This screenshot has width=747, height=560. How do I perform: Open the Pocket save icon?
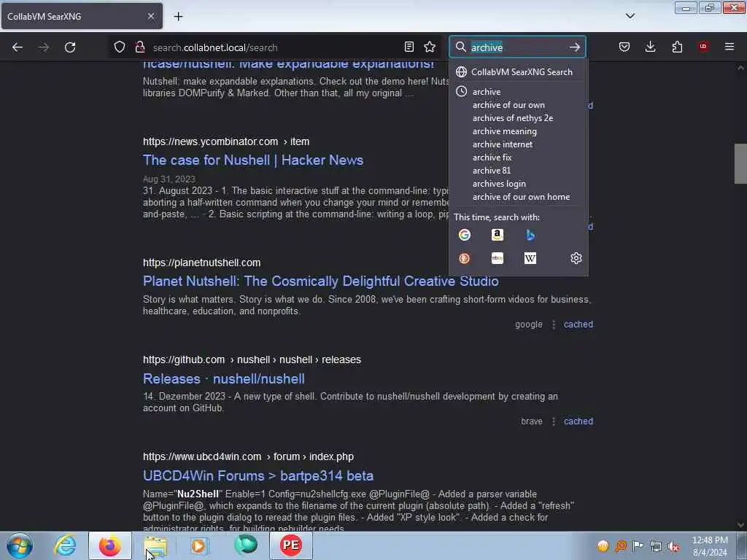[x=624, y=47]
